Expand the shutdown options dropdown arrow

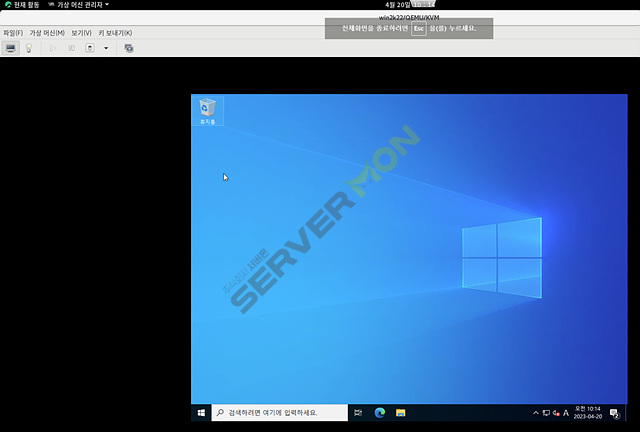(x=106, y=48)
